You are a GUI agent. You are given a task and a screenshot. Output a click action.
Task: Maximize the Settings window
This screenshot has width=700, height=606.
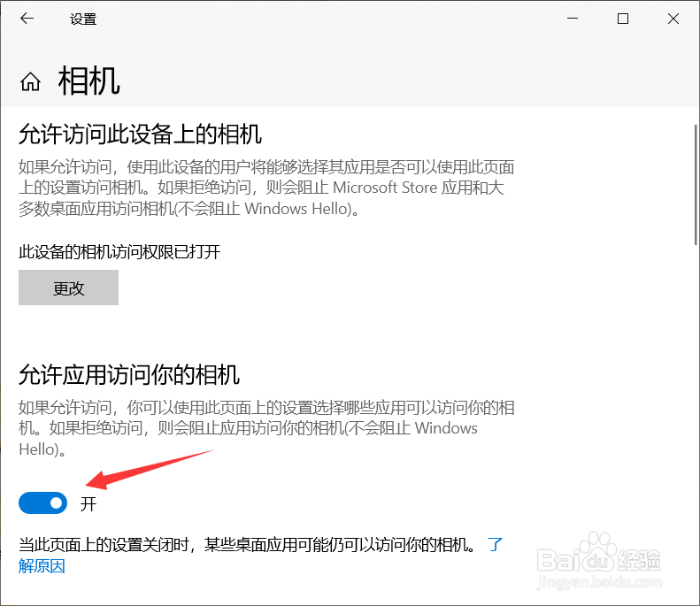623,19
